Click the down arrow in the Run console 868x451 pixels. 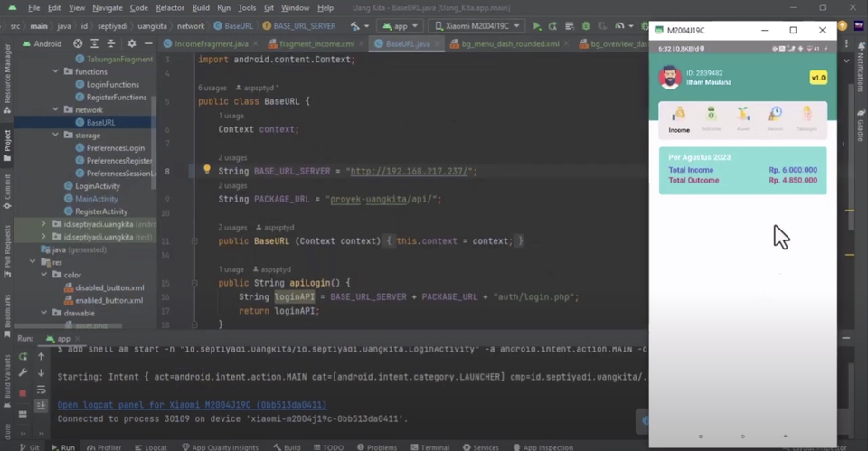(x=41, y=373)
